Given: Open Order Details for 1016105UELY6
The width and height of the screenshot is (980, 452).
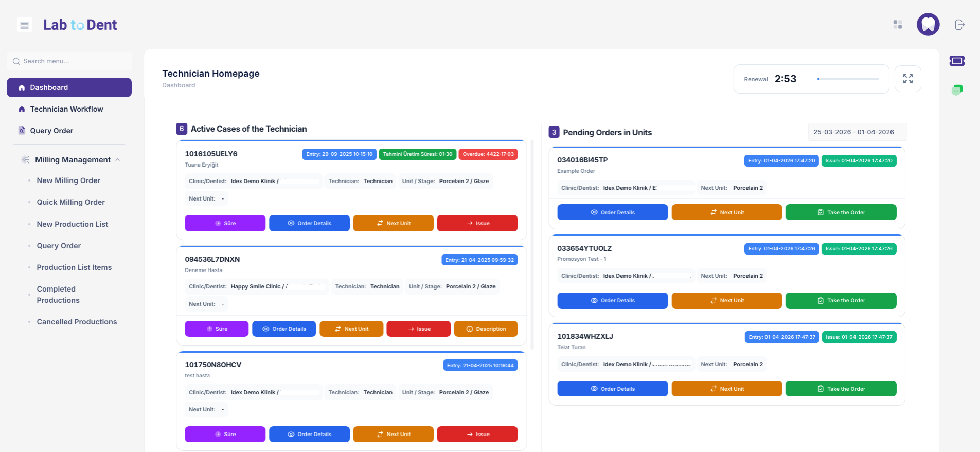Looking at the screenshot, I should click(x=309, y=223).
